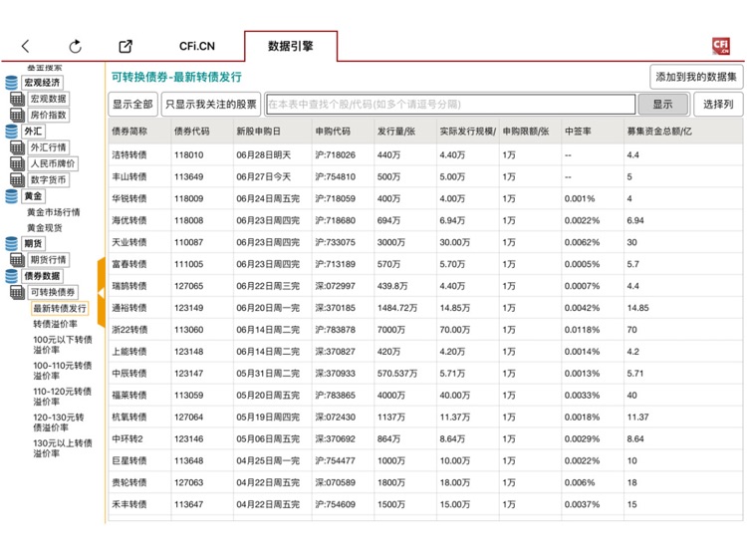Click database icon beside 黄金

[x=11, y=196]
